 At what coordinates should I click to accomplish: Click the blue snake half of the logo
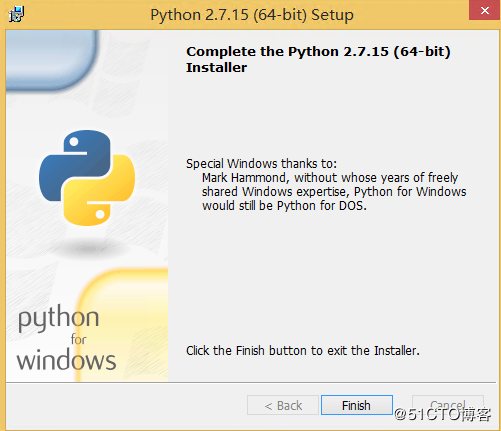click(x=75, y=165)
